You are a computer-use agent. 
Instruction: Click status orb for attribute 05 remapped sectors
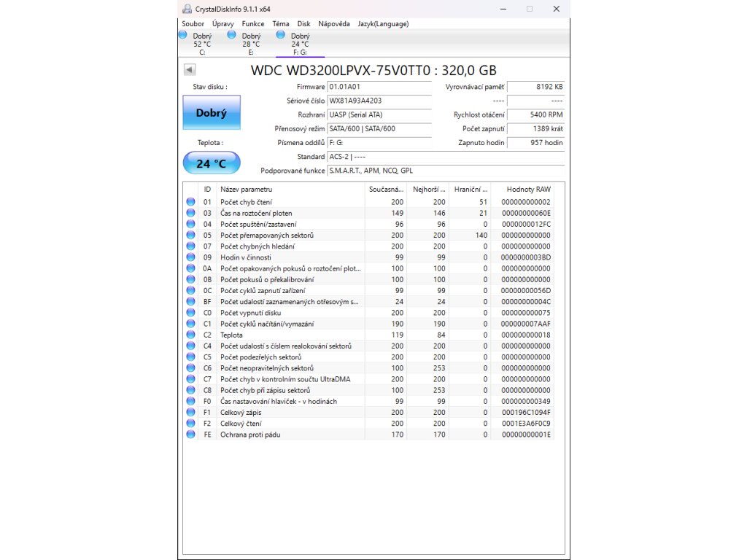(191, 235)
